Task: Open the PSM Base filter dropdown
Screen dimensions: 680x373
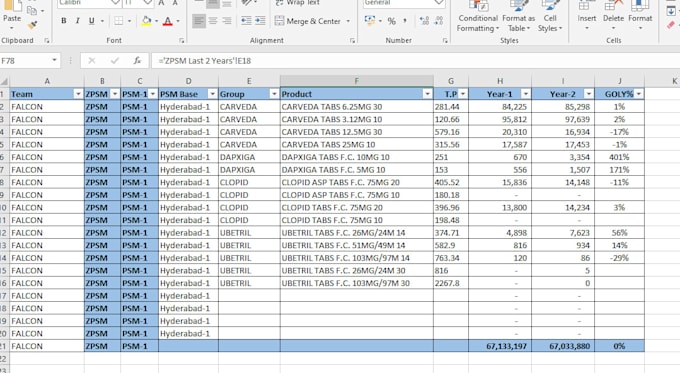Action: pos(212,94)
